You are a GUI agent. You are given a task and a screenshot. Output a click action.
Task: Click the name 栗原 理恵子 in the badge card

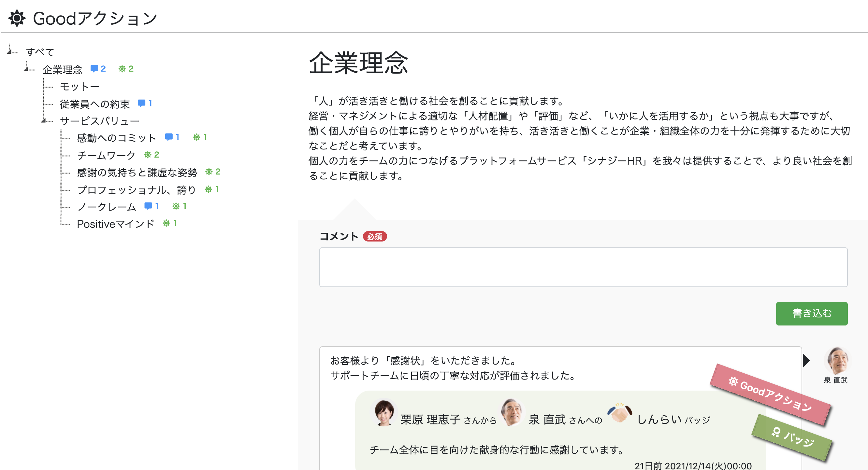(x=430, y=420)
